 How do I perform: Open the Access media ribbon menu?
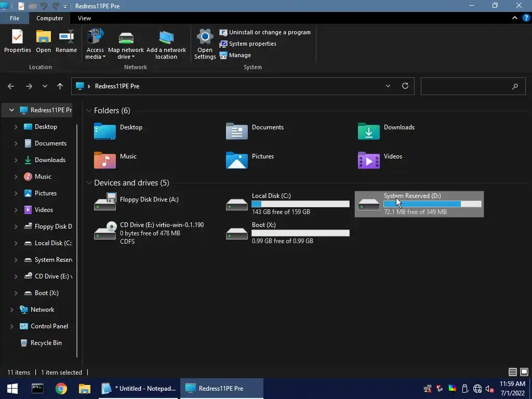pyautogui.click(x=95, y=44)
